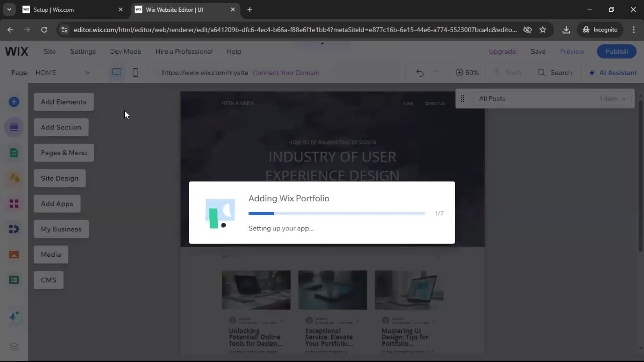The height and width of the screenshot is (362, 644).
Task: Open the Chrome three-dot menu
Action: pyautogui.click(x=634, y=29)
